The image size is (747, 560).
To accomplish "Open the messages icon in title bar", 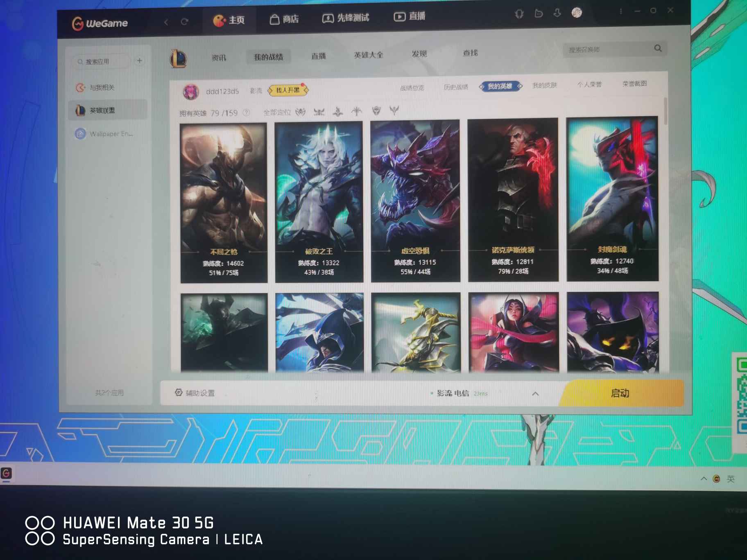I will (x=539, y=14).
